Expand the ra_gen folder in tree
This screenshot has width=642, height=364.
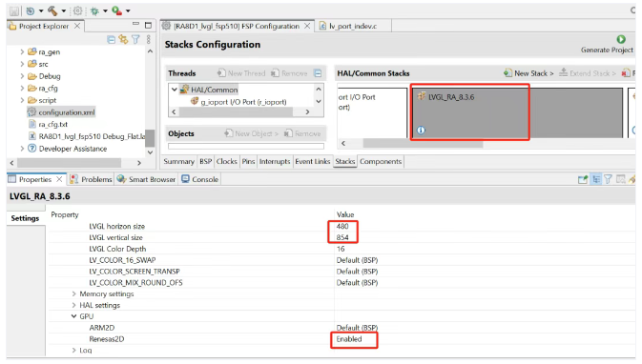click(x=22, y=52)
